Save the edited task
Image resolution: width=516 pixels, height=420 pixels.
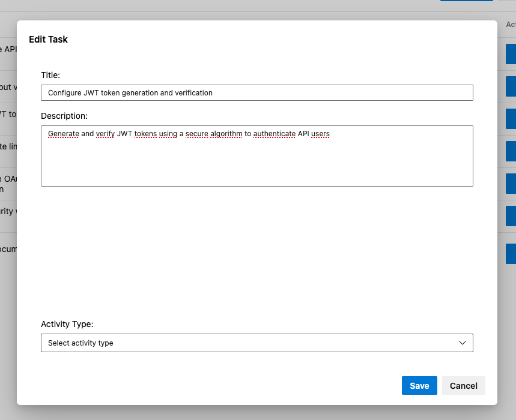pyautogui.click(x=419, y=386)
